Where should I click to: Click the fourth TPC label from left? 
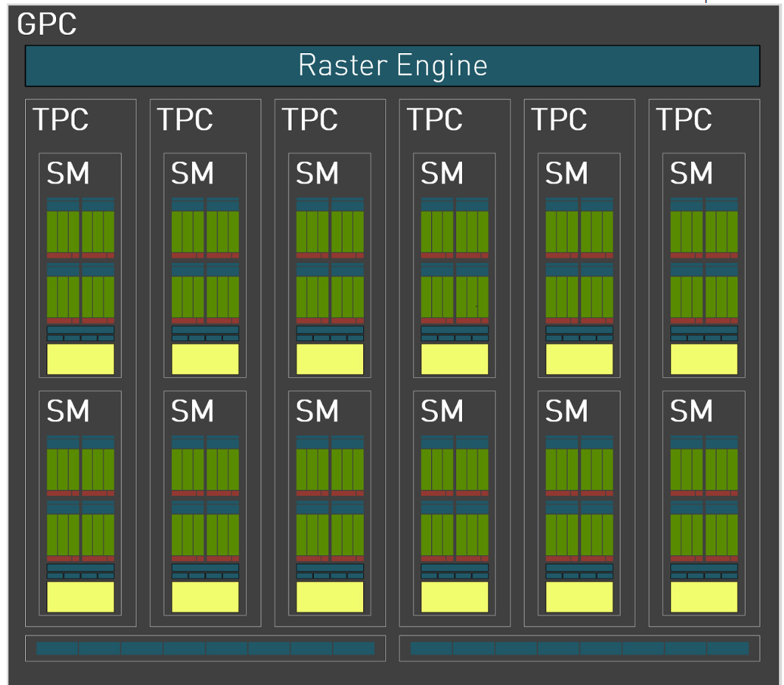point(435,119)
